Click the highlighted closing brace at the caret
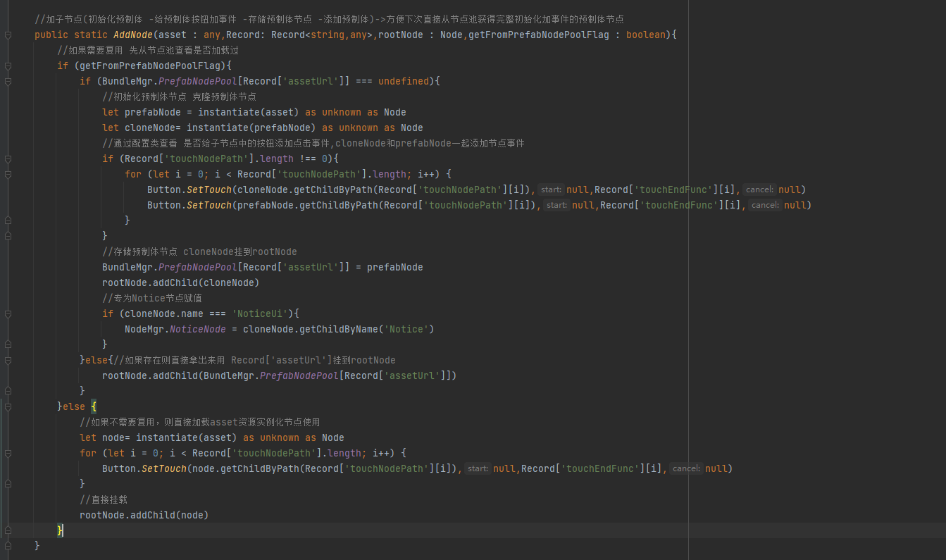 click(x=60, y=530)
